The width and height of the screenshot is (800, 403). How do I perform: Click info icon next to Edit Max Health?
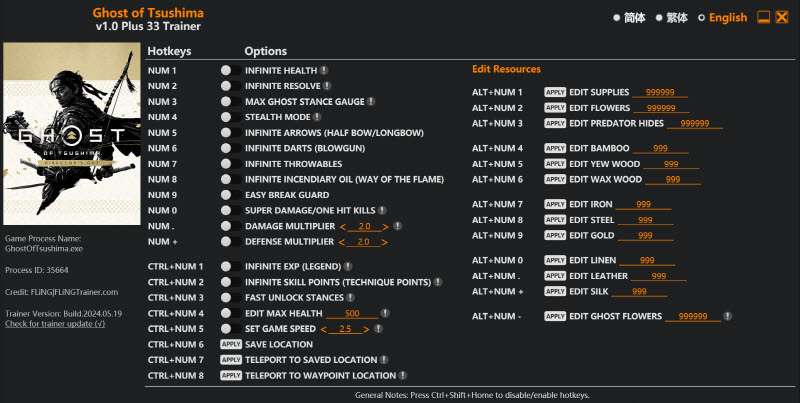pyautogui.click(x=385, y=313)
